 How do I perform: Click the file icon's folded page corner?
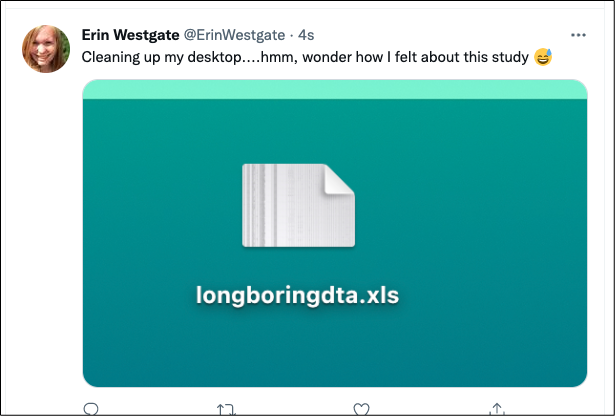tap(340, 179)
